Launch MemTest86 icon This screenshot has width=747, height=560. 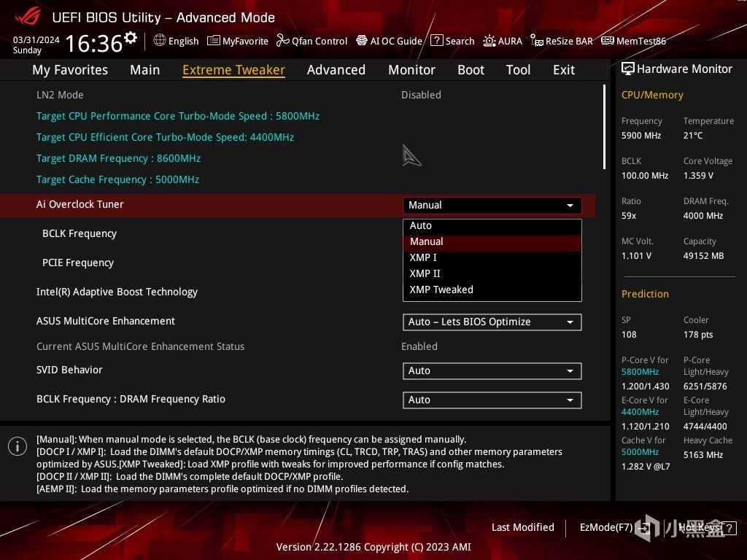point(608,41)
